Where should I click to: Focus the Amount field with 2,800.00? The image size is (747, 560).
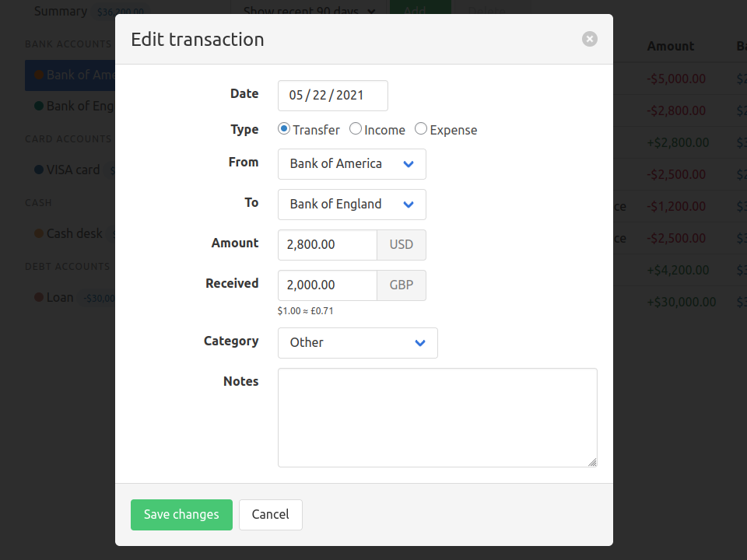tap(328, 245)
